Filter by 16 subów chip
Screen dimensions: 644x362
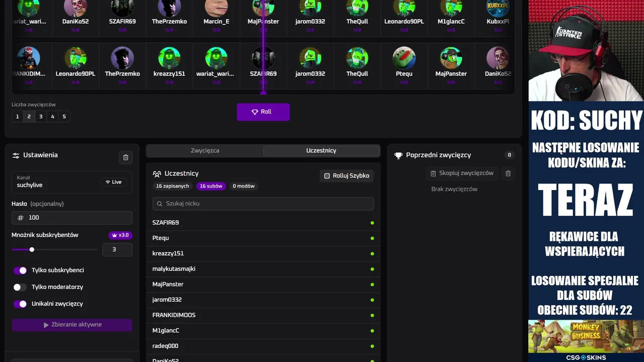click(x=211, y=186)
